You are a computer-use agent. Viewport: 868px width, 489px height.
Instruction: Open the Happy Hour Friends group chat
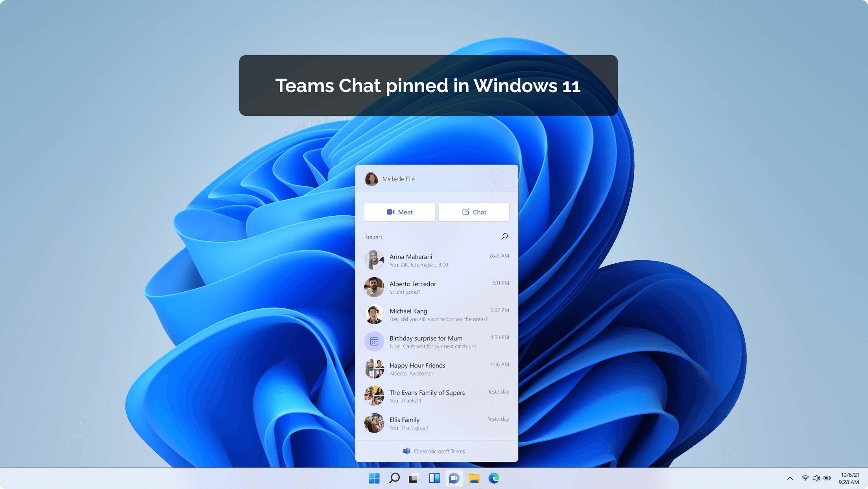(436, 369)
